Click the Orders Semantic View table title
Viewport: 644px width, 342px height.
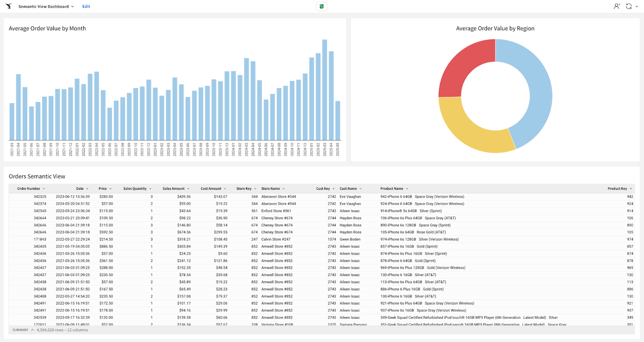pos(37,176)
